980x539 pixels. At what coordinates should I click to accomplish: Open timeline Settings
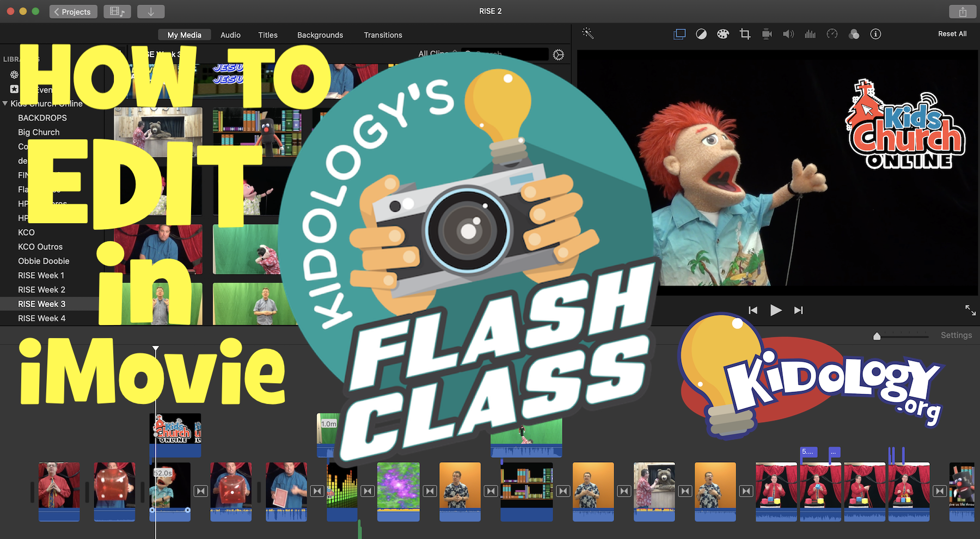[956, 335]
